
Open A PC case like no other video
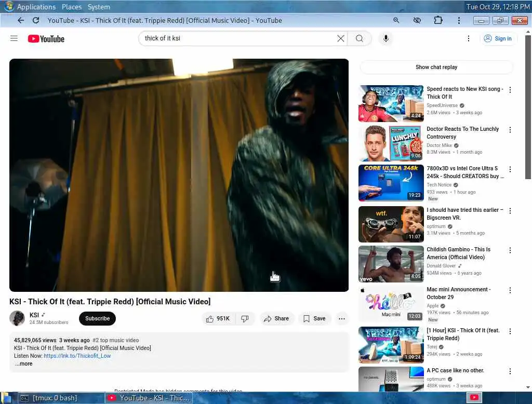click(455, 370)
